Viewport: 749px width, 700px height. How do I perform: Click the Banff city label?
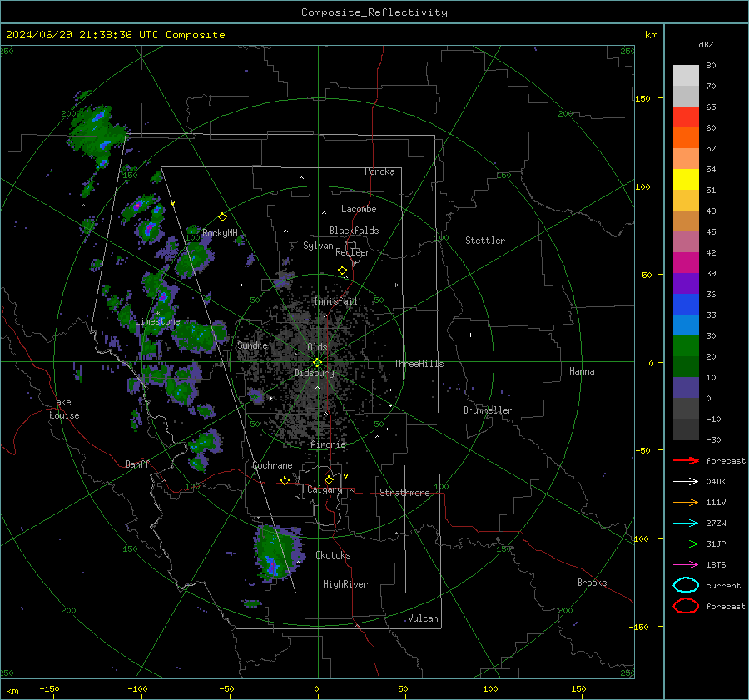click(137, 464)
